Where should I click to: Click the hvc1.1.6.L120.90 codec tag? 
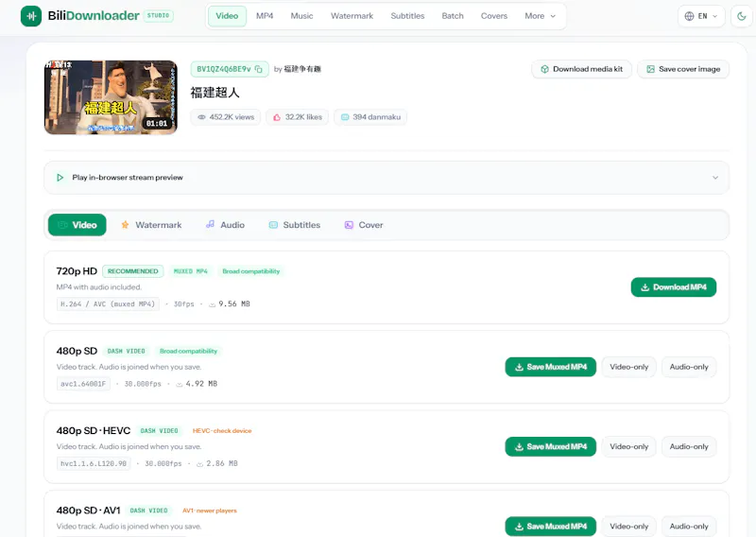click(94, 463)
